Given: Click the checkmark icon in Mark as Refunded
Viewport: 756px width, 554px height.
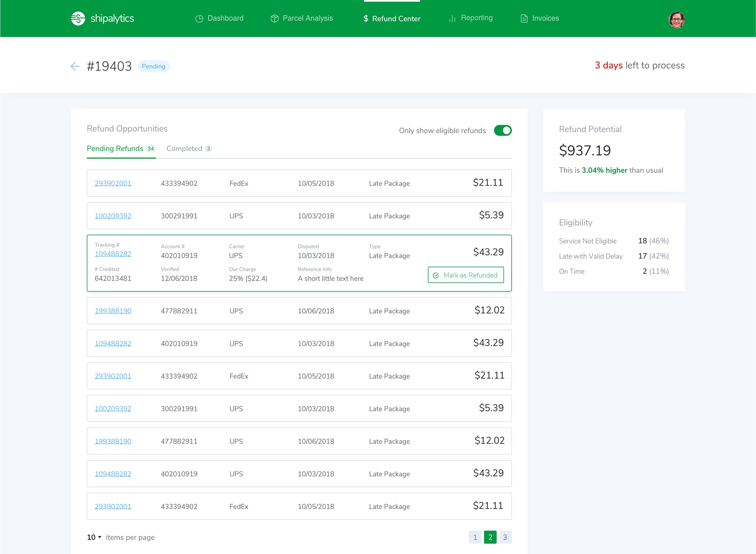Looking at the screenshot, I should click(436, 275).
